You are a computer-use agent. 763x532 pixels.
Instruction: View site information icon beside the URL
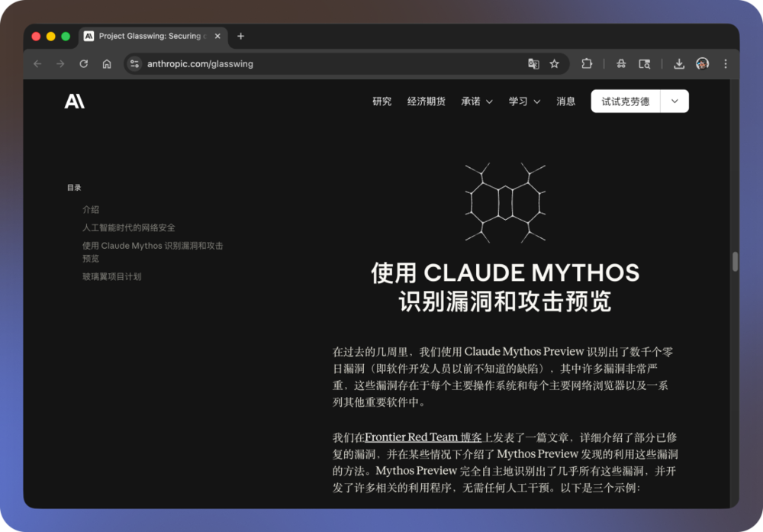tap(134, 64)
